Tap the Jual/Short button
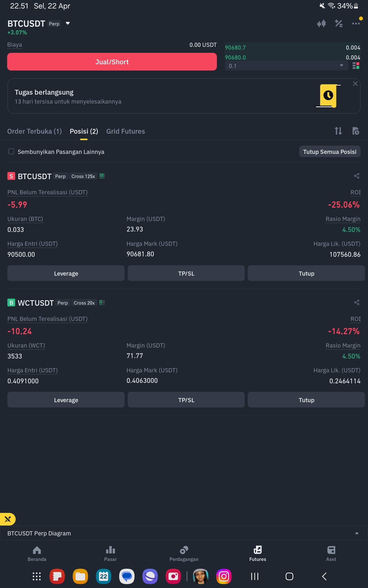The image size is (368, 588). click(112, 62)
